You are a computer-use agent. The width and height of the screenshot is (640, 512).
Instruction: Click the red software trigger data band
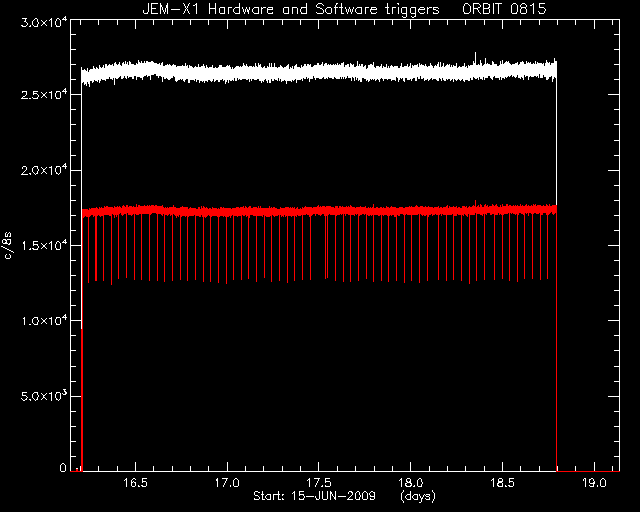319,211
